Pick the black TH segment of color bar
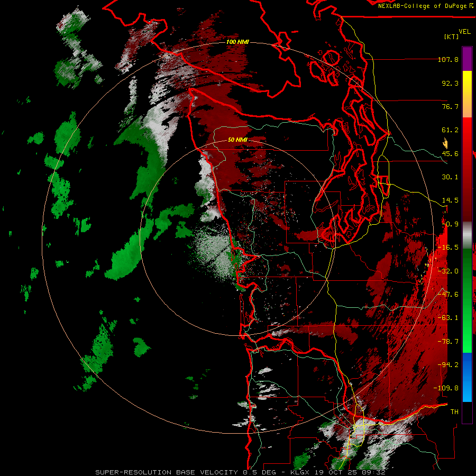The height and width of the screenshot is (476, 476). pos(467,412)
